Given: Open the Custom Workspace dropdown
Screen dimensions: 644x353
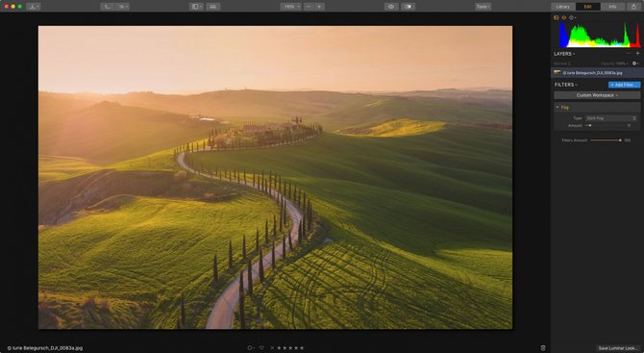Looking at the screenshot, I should tap(597, 95).
